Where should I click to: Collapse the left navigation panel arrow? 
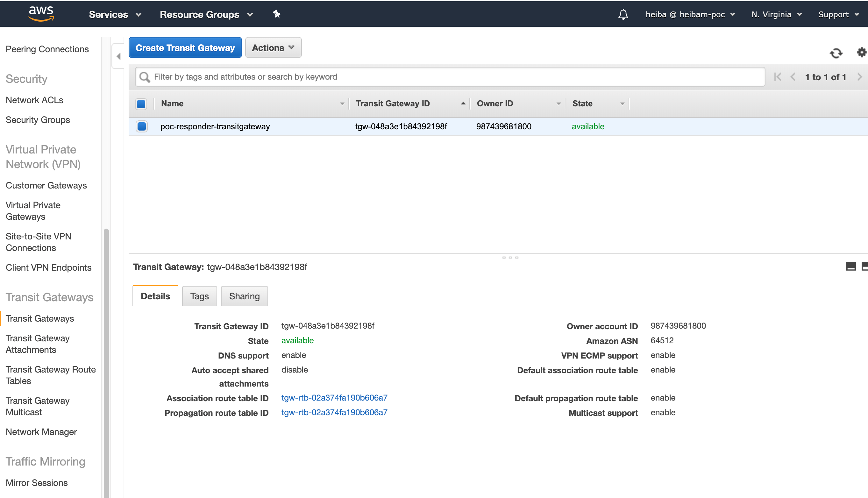pos(118,56)
